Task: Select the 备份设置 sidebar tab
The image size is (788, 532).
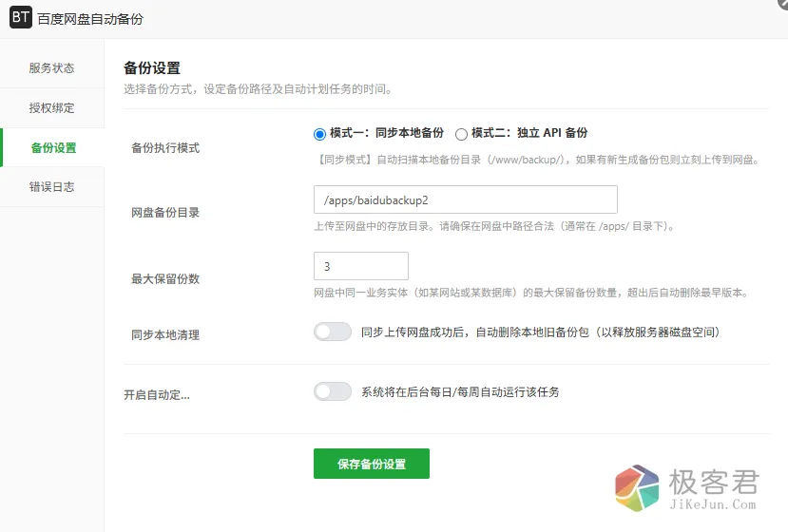Action: pos(53,147)
